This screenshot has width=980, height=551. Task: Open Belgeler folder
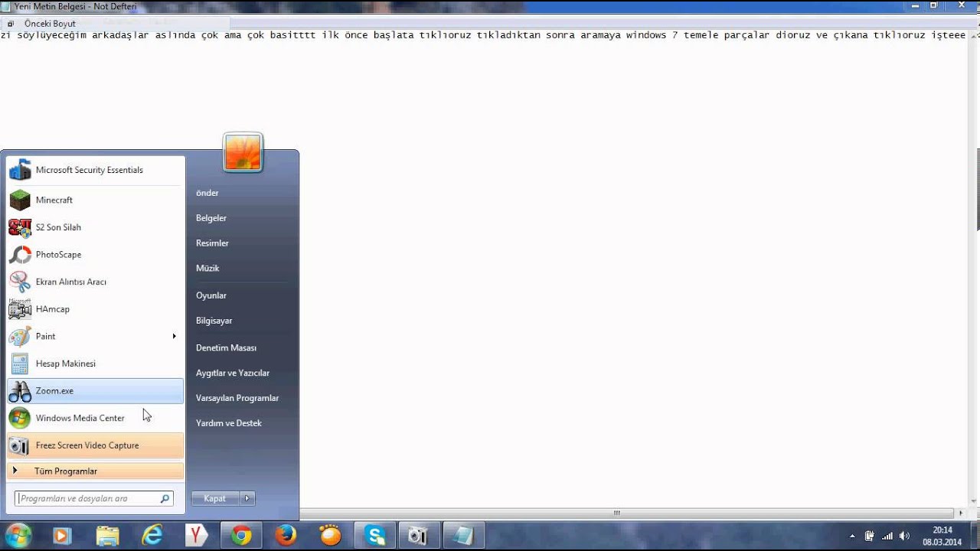click(211, 218)
